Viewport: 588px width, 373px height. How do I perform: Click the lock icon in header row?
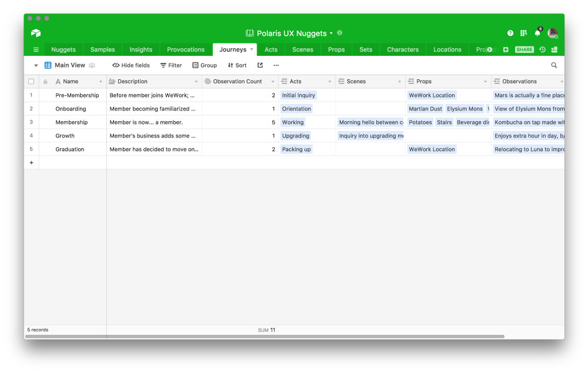(x=45, y=82)
